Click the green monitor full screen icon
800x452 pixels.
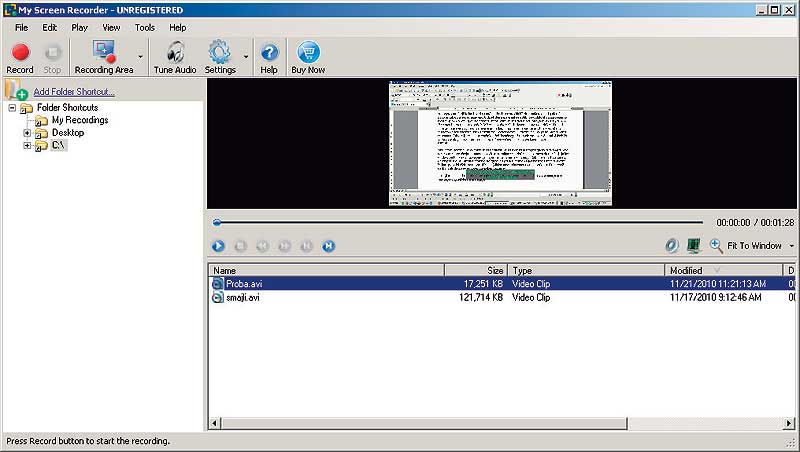tap(693, 246)
